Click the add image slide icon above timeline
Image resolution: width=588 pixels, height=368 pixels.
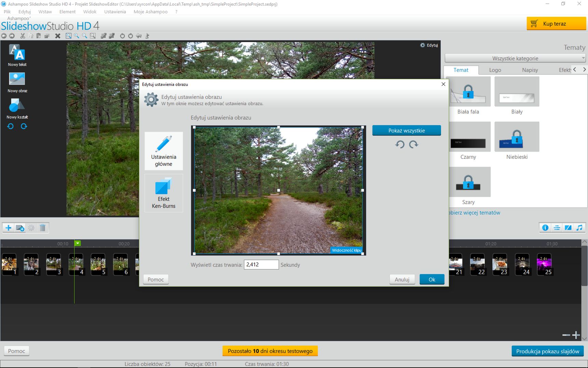pos(20,228)
